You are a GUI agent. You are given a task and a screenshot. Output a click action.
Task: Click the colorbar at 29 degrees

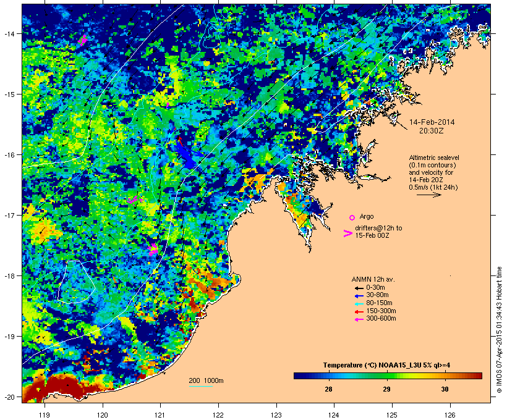386,376
